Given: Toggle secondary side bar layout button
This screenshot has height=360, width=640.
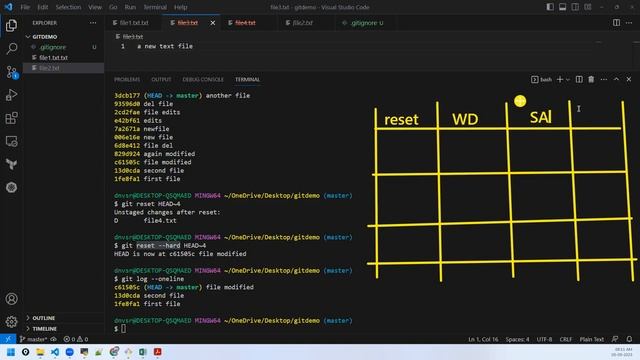Looking at the screenshot, I should pos(575,7).
